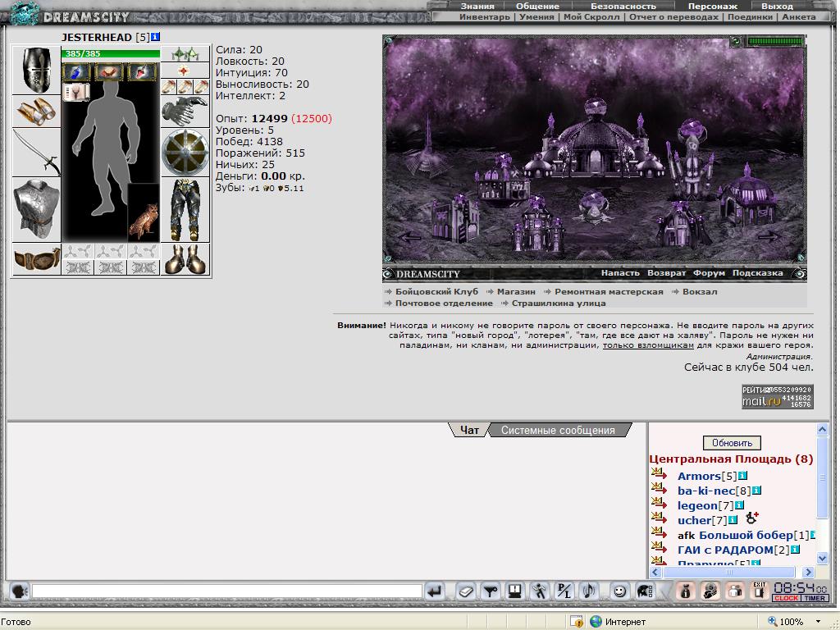Screen dimensions: 840x630
Task: Click the Обновить button
Action: click(732, 443)
